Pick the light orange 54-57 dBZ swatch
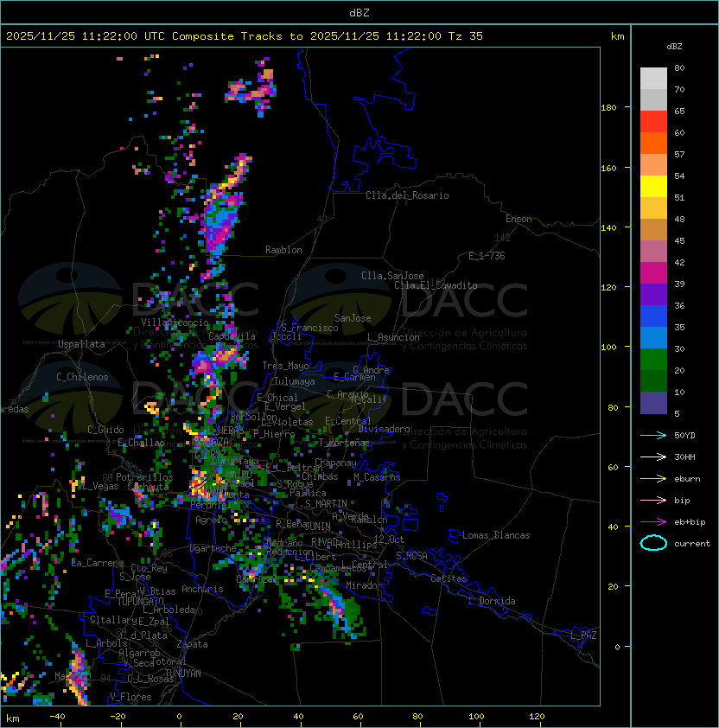 653,165
